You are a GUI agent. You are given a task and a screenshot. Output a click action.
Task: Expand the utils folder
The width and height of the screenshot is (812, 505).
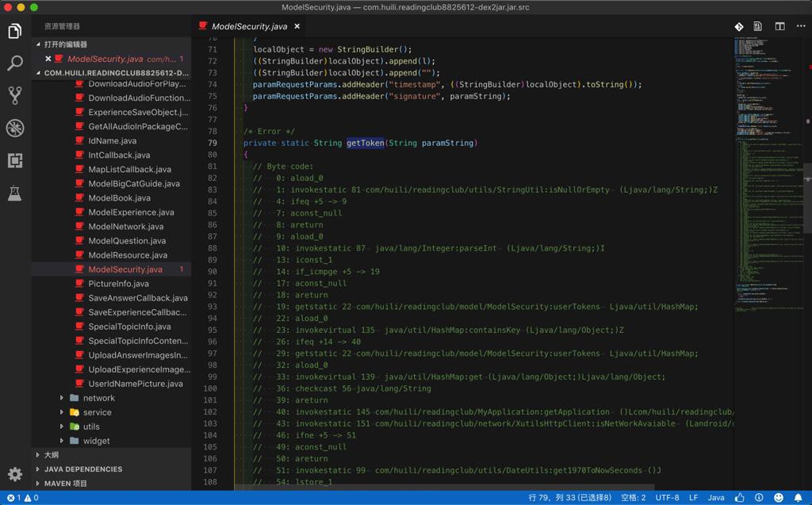pyautogui.click(x=111, y=427)
